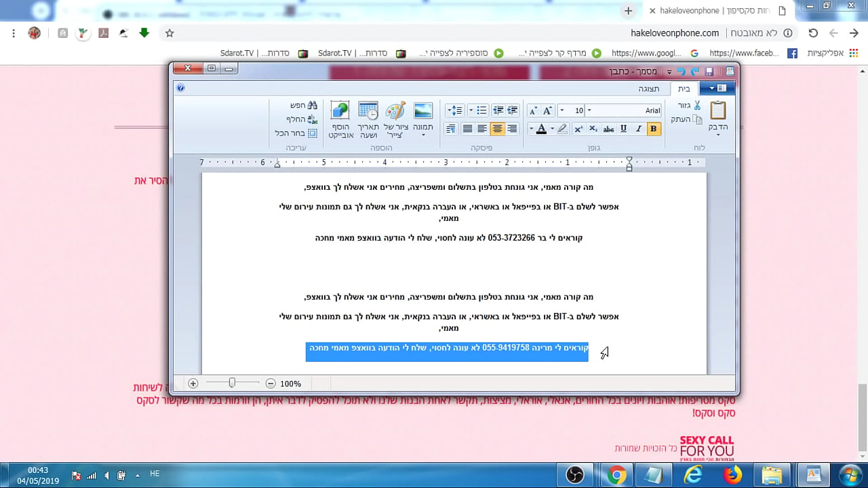
Task: Apply the font color A button
Action: click(541, 129)
